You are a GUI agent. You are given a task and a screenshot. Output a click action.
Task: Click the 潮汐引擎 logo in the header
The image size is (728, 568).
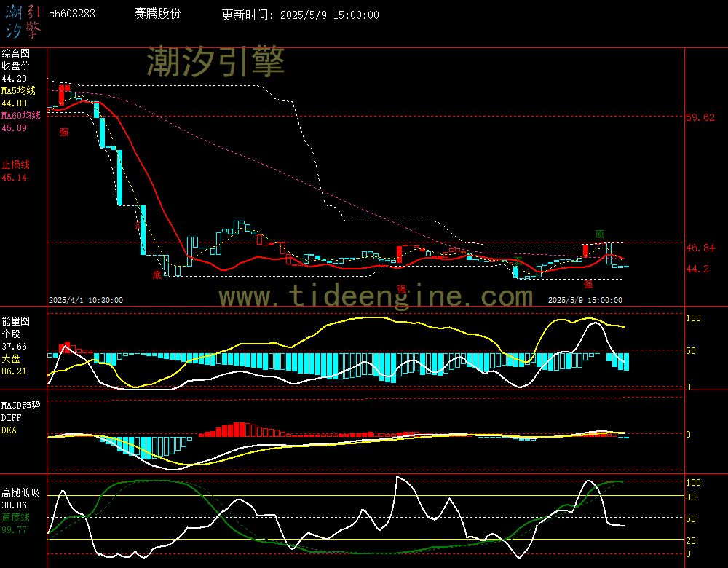coord(23,21)
